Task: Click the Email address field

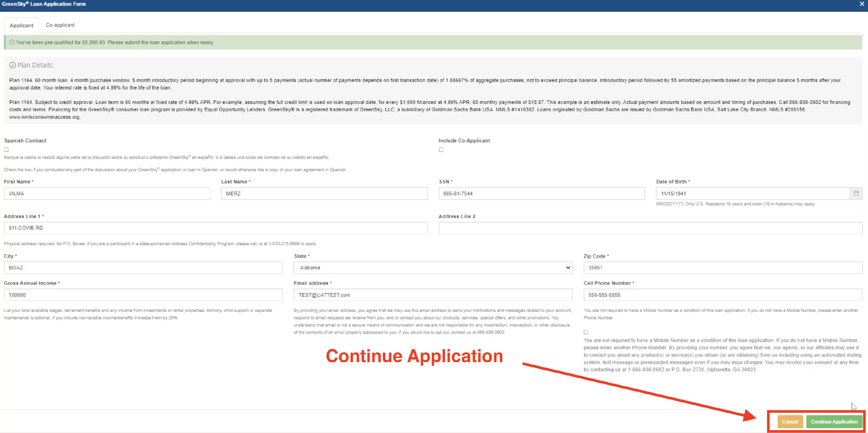Action: pyautogui.click(x=433, y=295)
